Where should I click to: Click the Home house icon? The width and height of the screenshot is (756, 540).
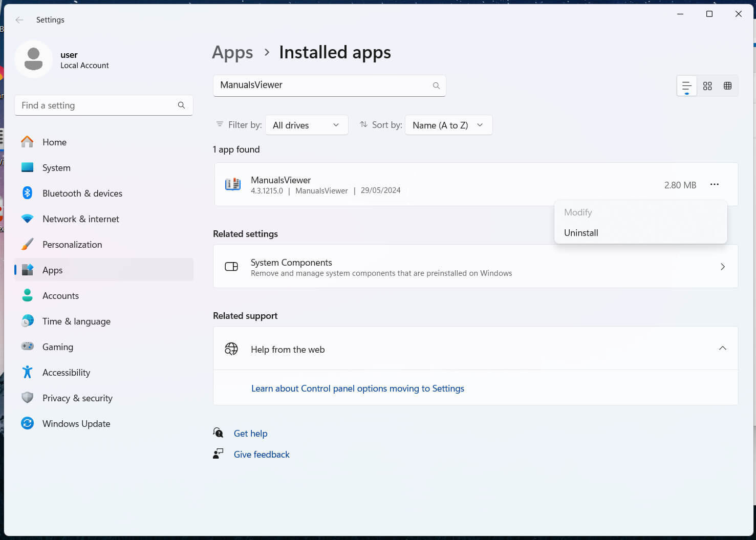coord(27,142)
